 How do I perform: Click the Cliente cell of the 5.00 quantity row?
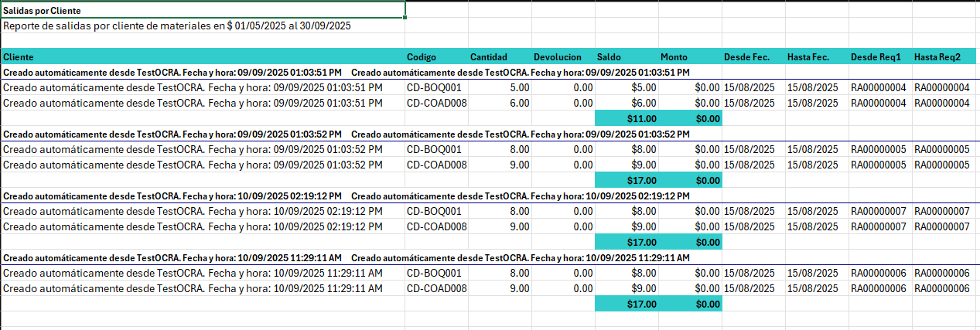click(x=203, y=87)
